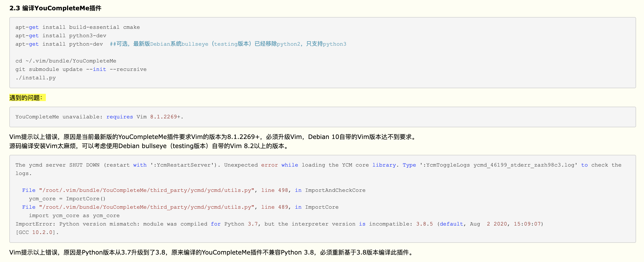Click the File path line with 'line 489'
This screenshot has height=262, width=644.
tap(180, 207)
